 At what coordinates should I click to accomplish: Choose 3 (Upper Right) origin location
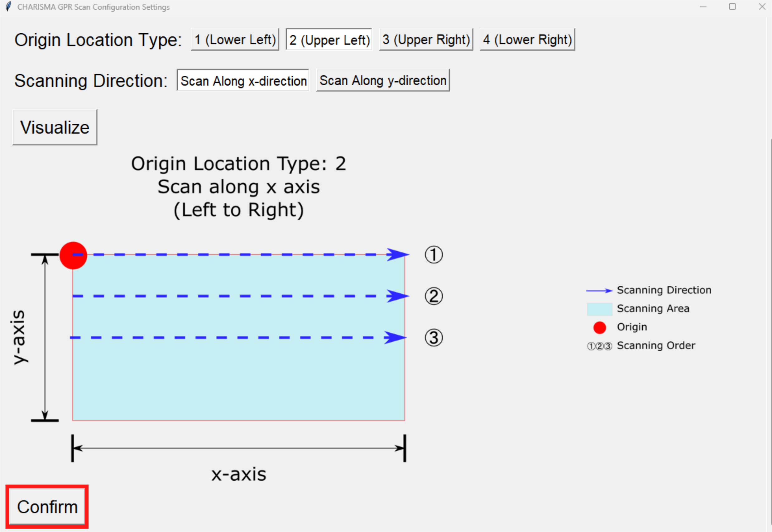coord(426,40)
